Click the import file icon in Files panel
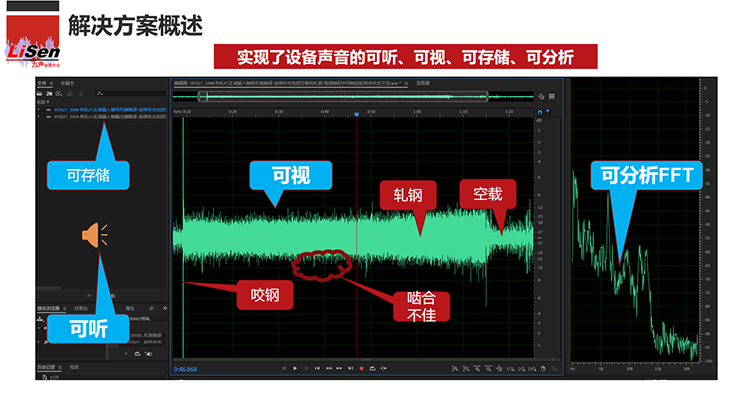This screenshot has width=733, height=396. [x=49, y=94]
